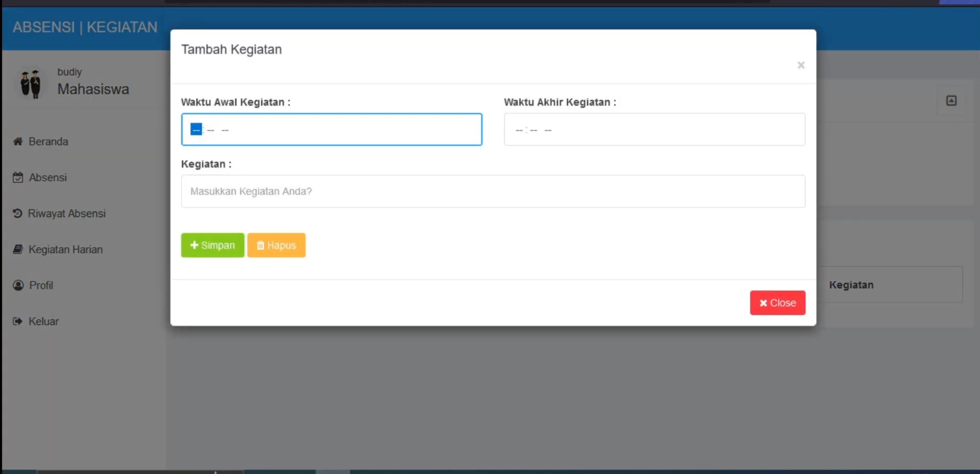Screen dimensions: 980x474
Task: Click the collapse panel icon behind the modal
Action: point(951,101)
